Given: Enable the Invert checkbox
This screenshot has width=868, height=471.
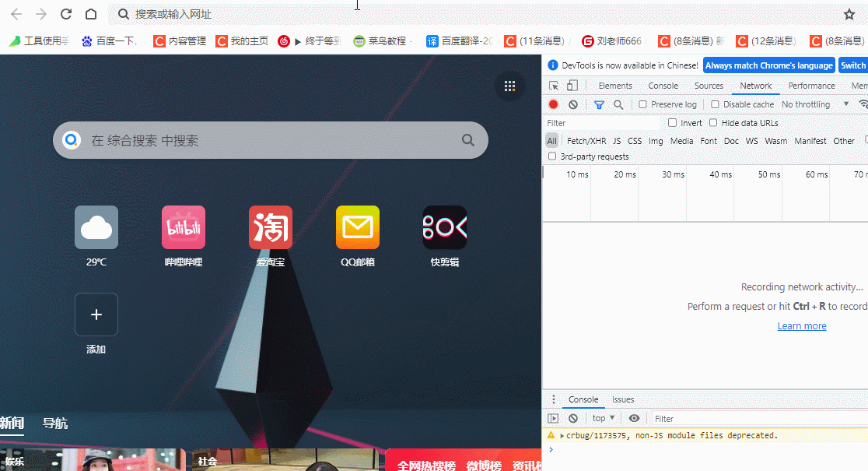Looking at the screenshot, I should tap(672, 122).
